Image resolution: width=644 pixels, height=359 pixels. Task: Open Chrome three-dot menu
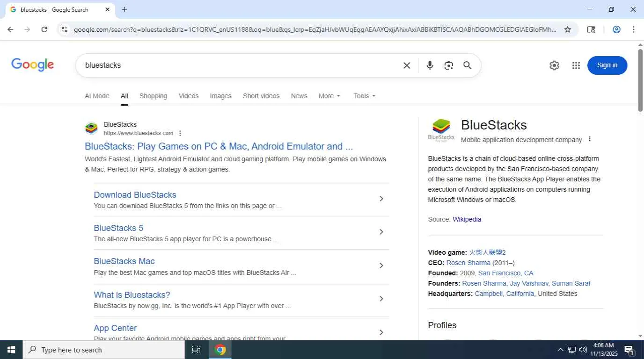(633, 29)
